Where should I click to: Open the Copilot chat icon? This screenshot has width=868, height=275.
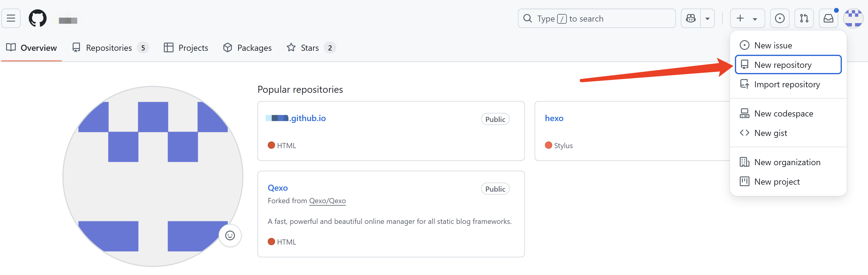tap(691, 18)
